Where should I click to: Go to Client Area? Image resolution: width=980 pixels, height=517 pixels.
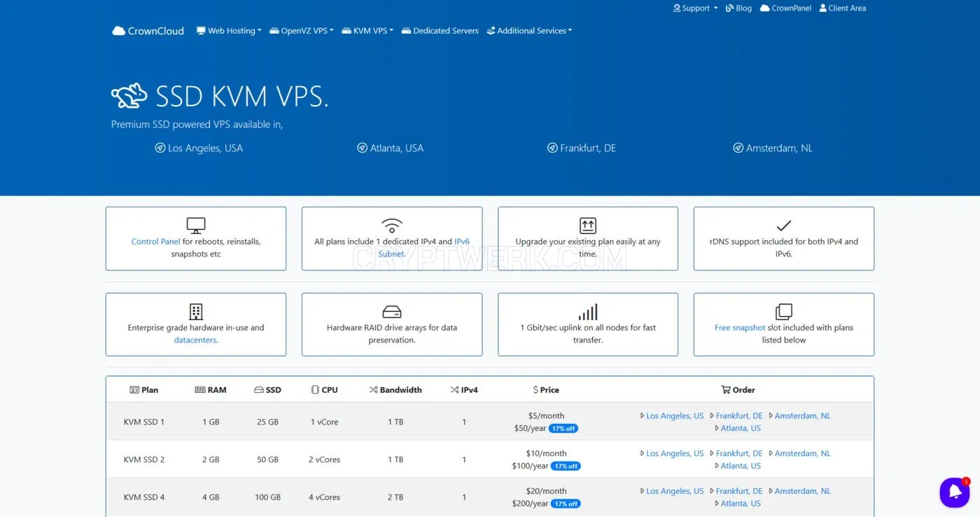coord(843,8)
